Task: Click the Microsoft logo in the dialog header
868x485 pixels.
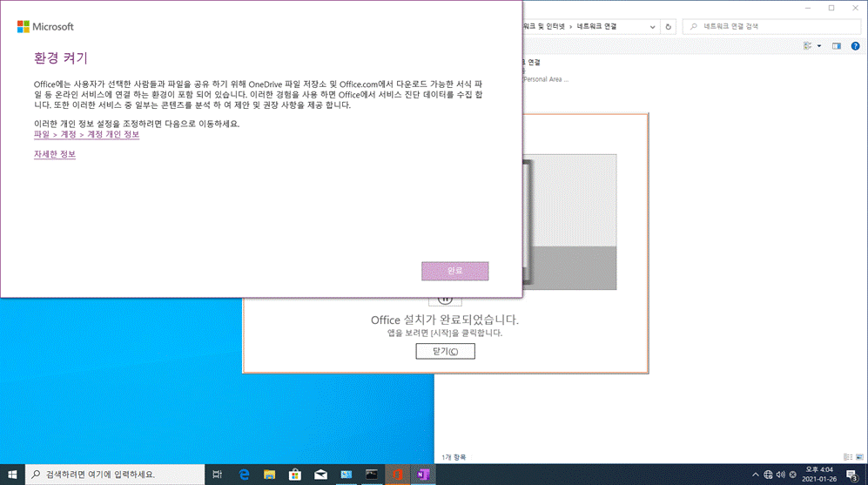Action: [45, 27]
